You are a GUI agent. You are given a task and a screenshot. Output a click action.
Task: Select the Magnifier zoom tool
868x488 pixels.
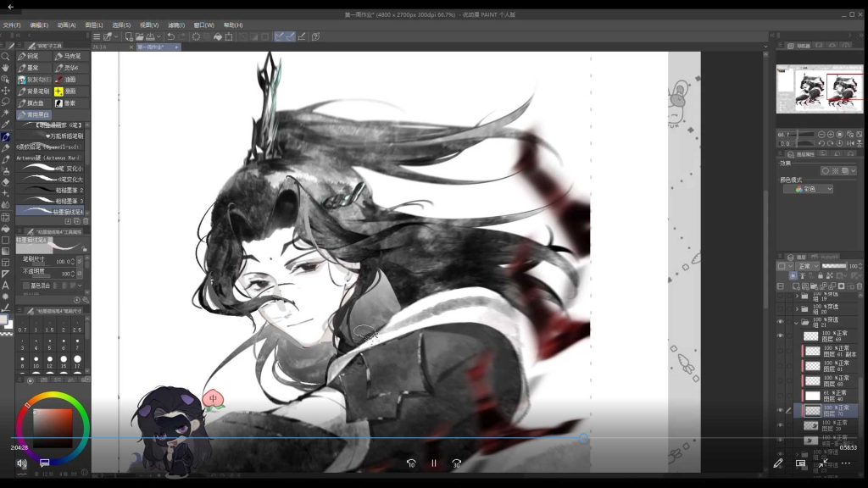tap(6, 57)
